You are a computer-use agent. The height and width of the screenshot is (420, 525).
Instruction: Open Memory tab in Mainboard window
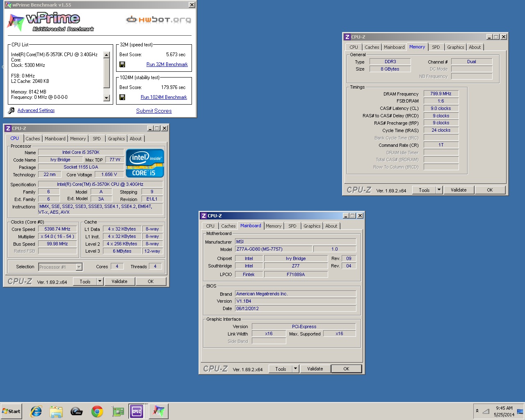click(274, 226)
